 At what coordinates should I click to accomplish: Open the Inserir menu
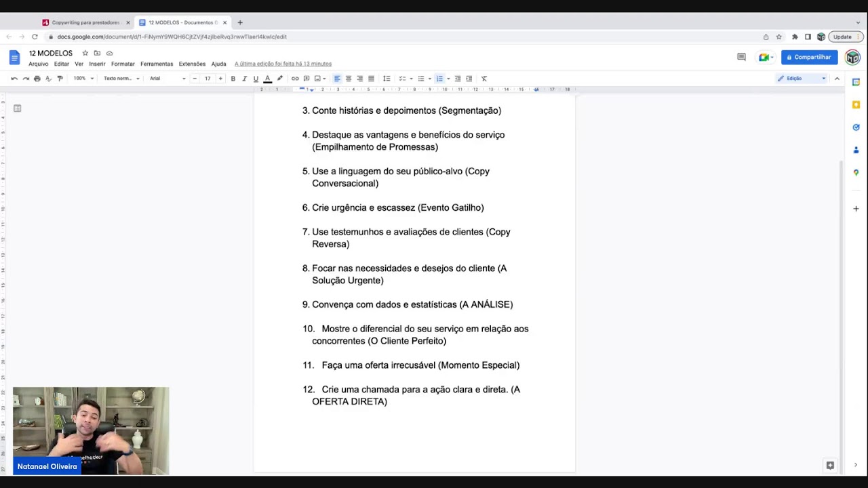97,64
